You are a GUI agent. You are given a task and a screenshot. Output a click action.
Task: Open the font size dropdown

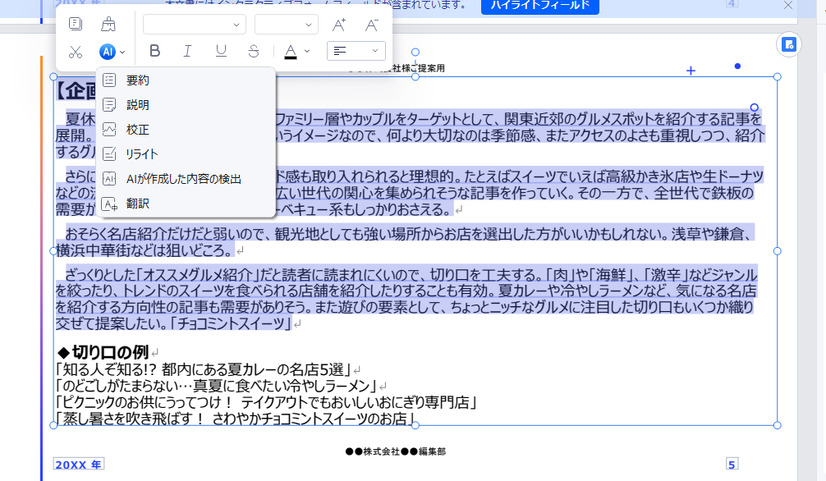click(285, 24)
